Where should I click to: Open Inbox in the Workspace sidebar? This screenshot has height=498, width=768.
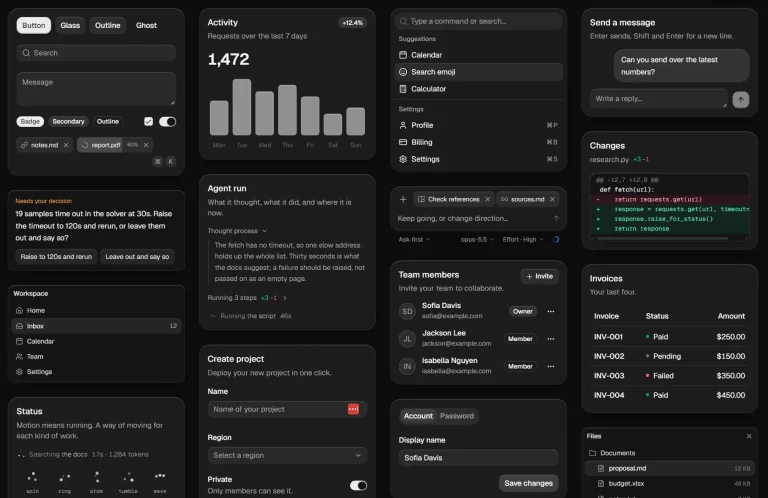coord(96,326)
